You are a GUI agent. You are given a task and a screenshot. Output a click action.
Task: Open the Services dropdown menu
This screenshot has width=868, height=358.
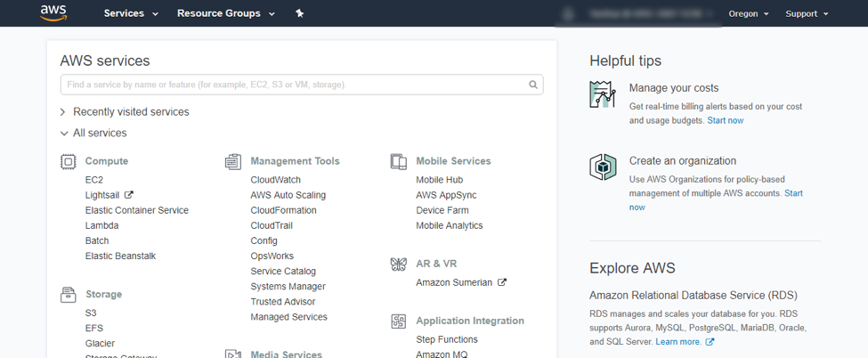(x=131, y=13)
